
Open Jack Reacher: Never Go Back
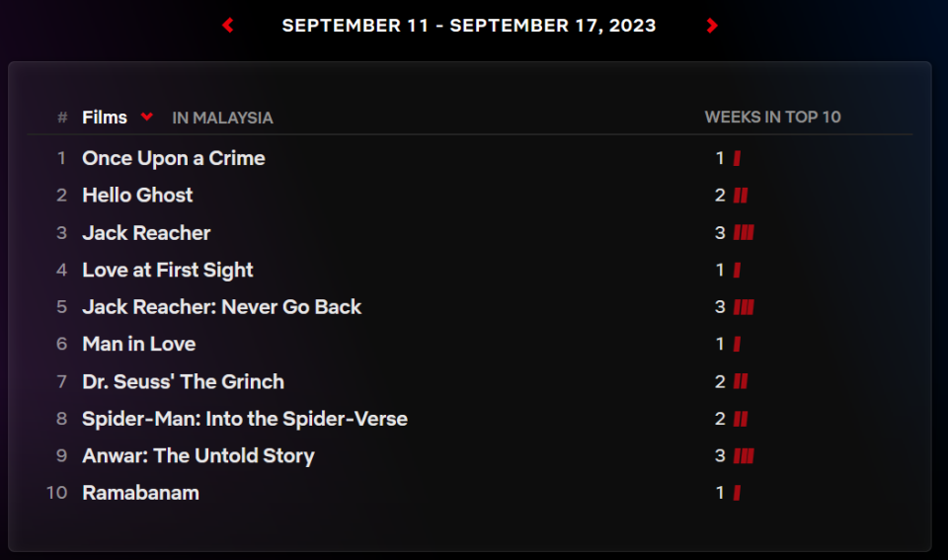(222, 307)
